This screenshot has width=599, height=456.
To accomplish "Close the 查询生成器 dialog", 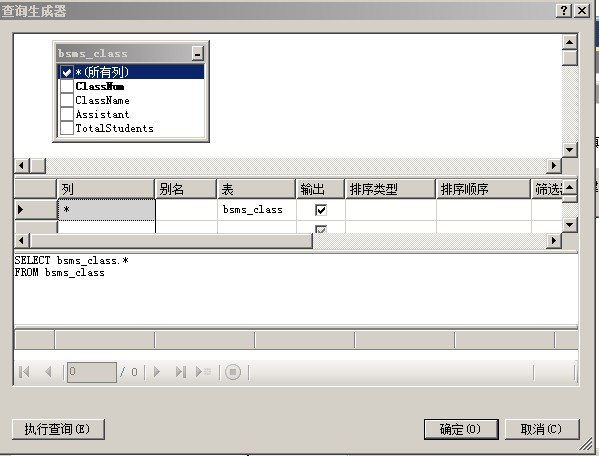I will pos(582,10).
